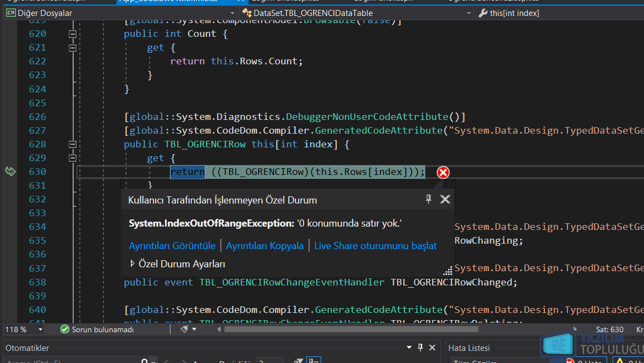Pin the exception helper popup
644x363 pixels.
pos(428,199)
